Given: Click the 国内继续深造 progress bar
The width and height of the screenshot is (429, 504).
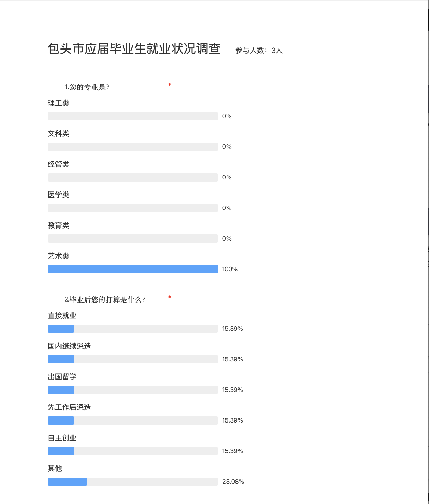Looking at the screenshot, I should pyautogui.click(x=133, y=359).
